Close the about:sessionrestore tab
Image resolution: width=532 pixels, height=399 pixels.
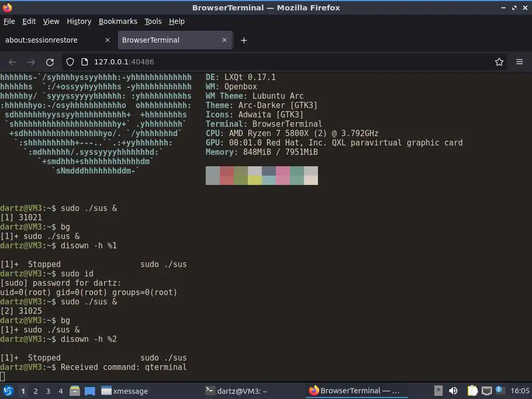click(x=108, y=40)
